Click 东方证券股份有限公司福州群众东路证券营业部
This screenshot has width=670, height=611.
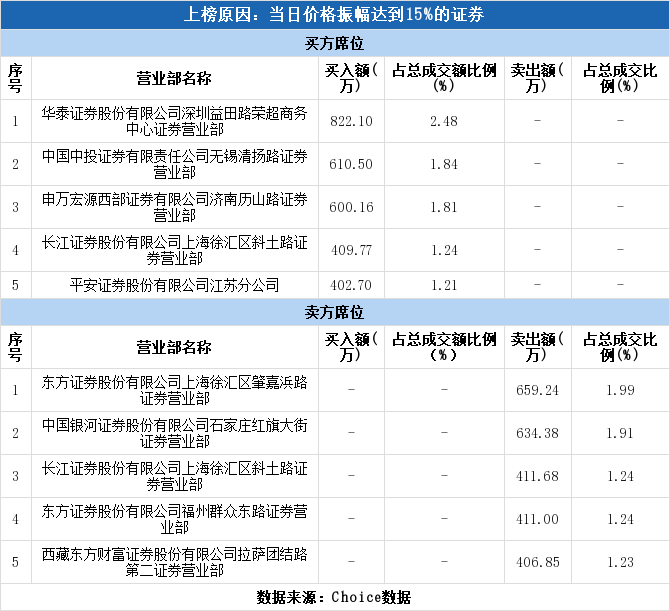coord(174,519)
